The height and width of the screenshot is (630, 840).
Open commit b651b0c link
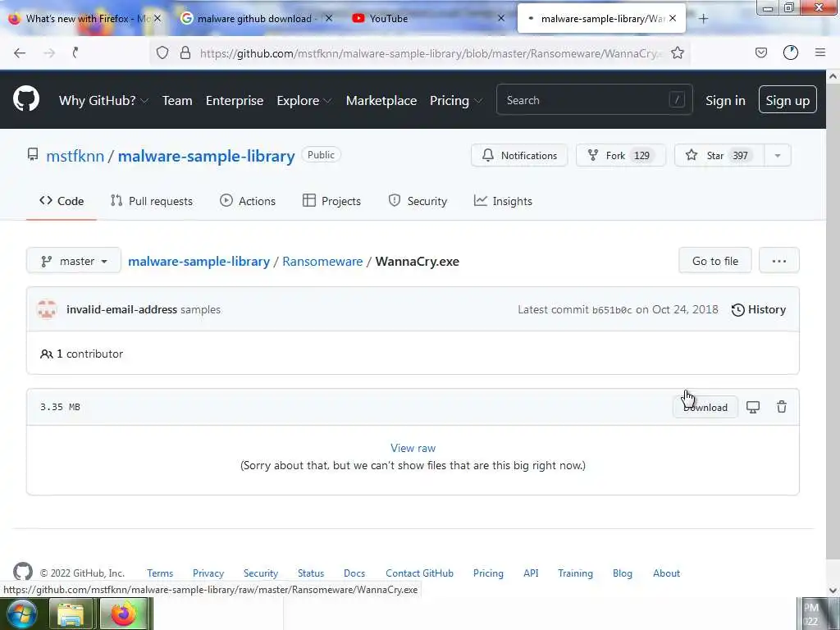pos(612,310)
